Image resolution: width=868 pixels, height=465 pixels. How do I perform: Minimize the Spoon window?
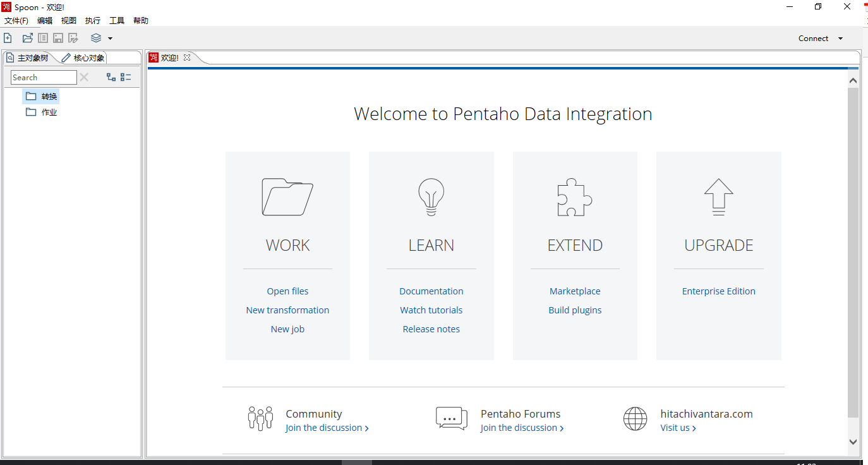tap(790, 7)
